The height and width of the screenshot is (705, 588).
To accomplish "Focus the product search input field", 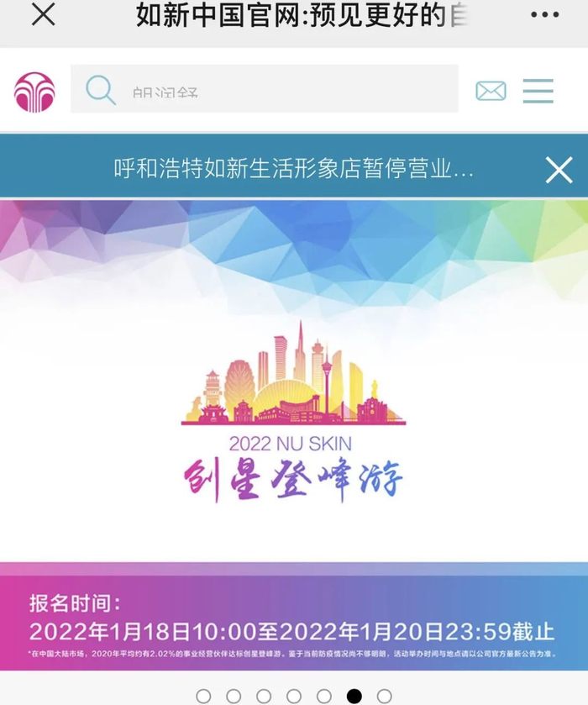I will click(265, 88).
